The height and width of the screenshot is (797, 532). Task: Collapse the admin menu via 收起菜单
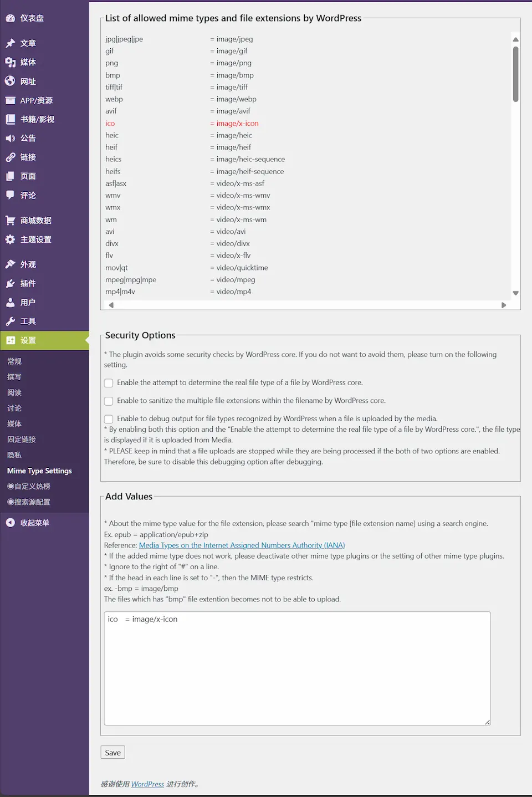[28, 522]
